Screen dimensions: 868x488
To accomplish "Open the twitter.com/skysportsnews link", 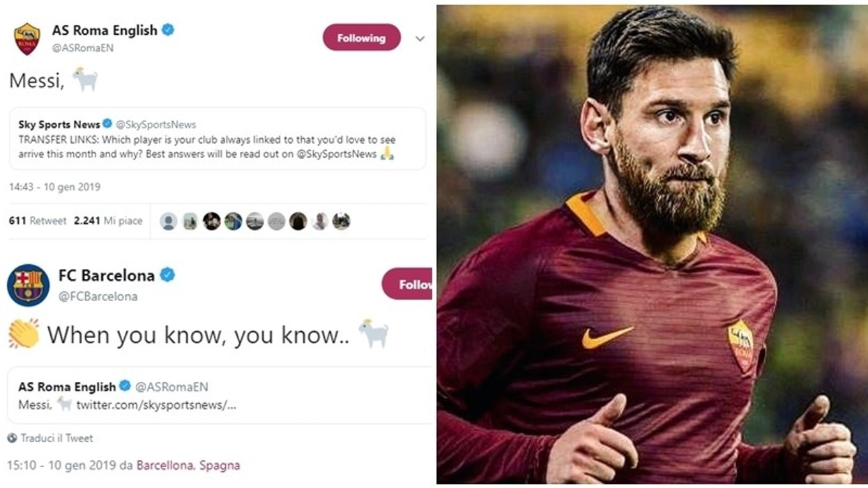I will [x=156, y=405].
